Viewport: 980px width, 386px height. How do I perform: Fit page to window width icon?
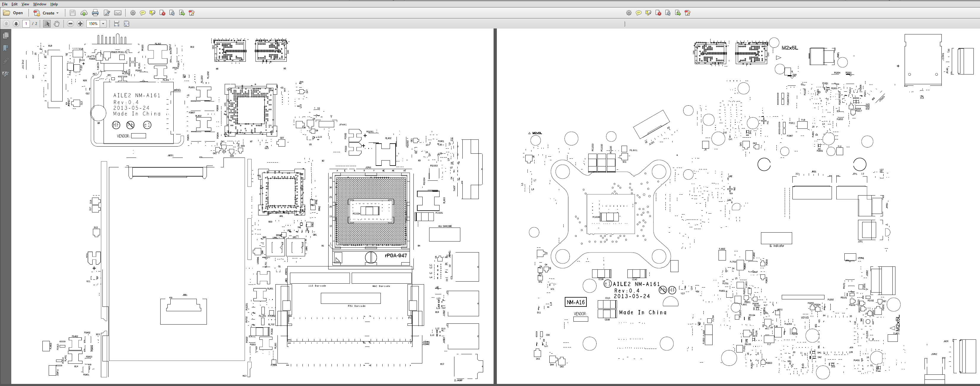[116, 23]
